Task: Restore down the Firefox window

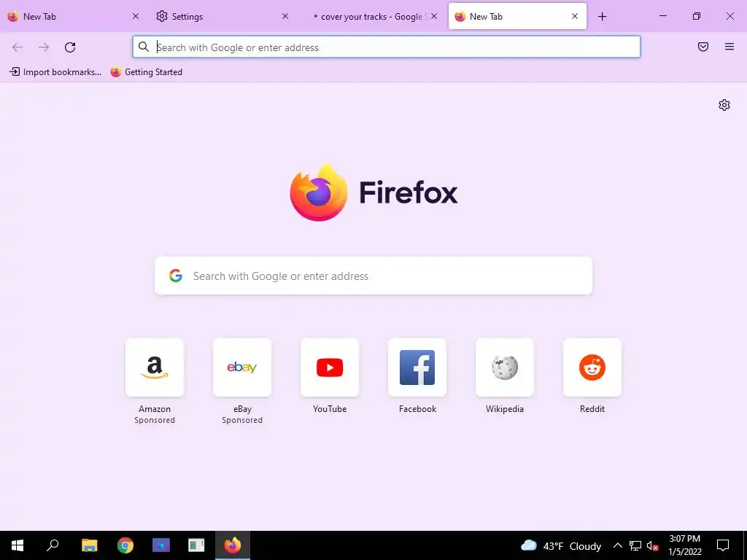Action: point(697,16)
